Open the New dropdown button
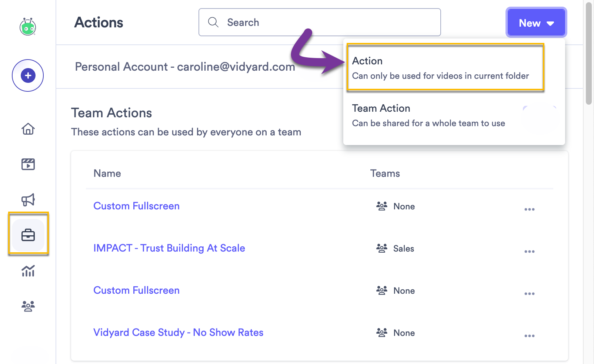Image resolution: width=594 pixels, height=364 pixels. 536,23
